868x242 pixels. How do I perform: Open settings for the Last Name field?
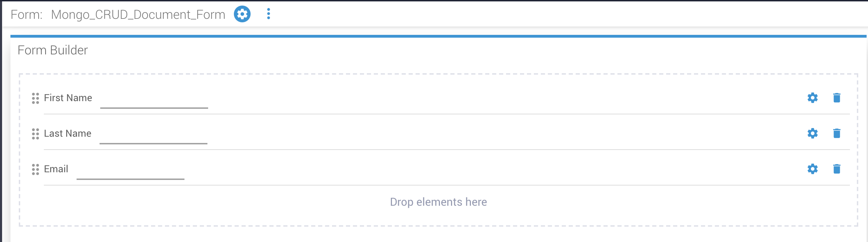pyautogui.click(x=813, y=134)
